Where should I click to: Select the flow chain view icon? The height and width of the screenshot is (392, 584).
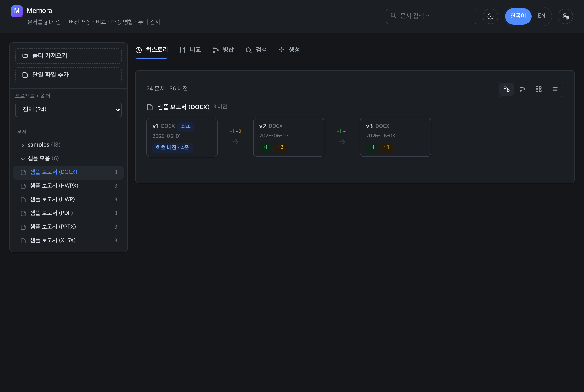click(x=507, y=89)
